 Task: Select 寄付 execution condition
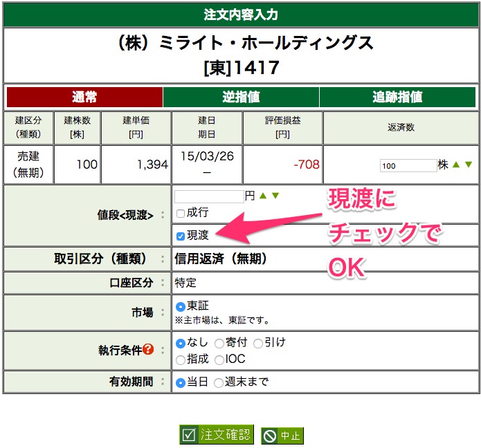(219, 344)
